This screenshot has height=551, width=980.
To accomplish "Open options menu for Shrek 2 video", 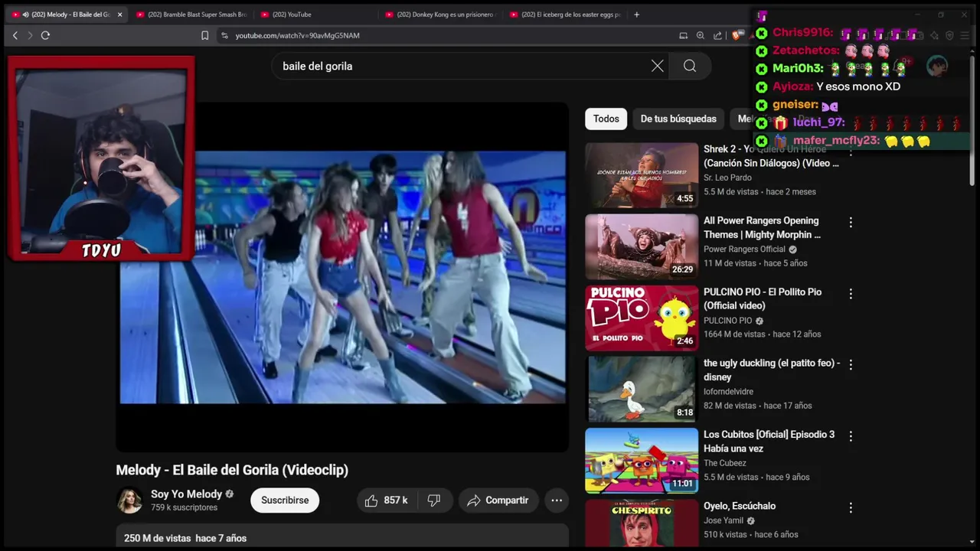I will [x=851, y=152].
